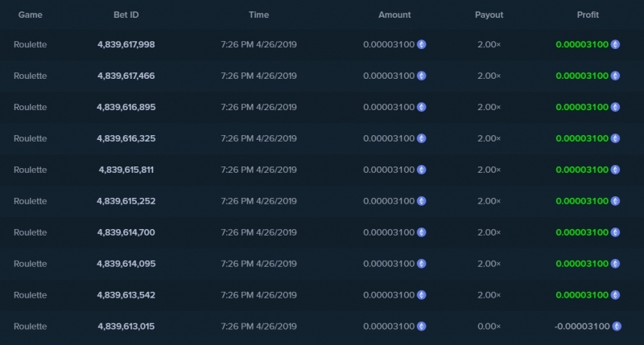Click Ethereum icon beside amount for bet 4,839,615,811

421,170
